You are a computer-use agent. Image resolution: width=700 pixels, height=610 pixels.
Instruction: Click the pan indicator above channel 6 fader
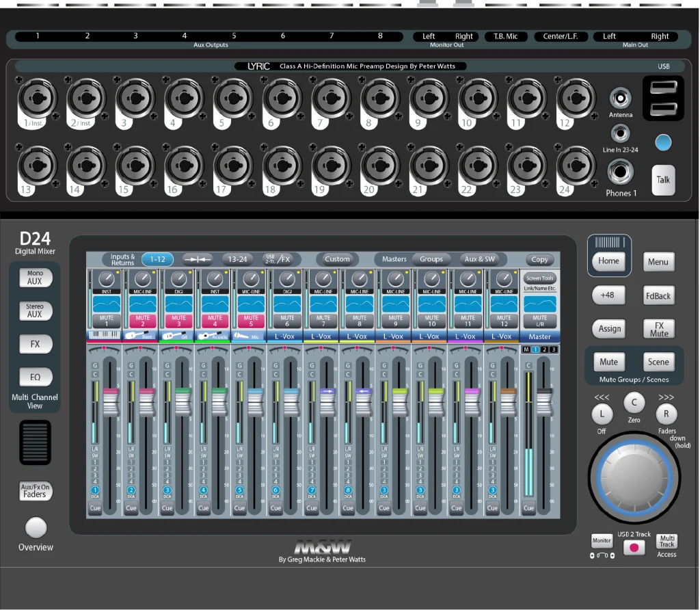click(285, 348)
